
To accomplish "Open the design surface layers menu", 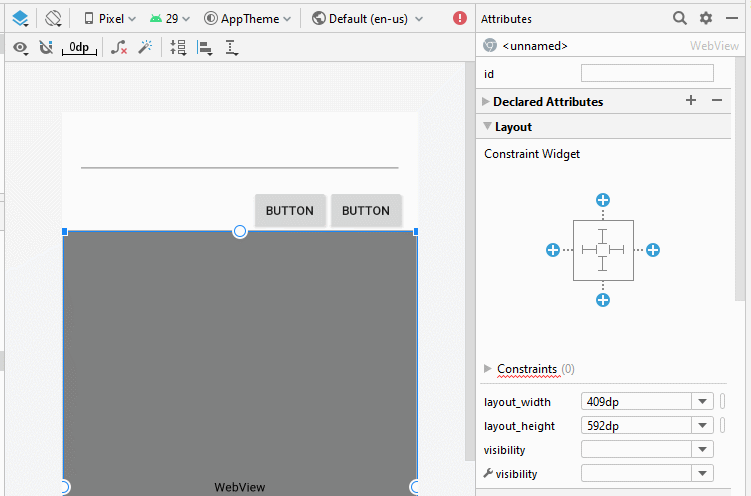I will click(x=20, y=19).
